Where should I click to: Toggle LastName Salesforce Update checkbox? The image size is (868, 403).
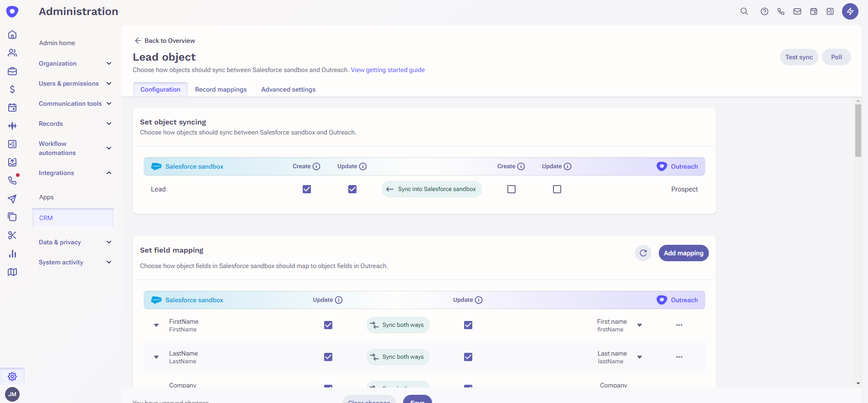pos(328,357)
